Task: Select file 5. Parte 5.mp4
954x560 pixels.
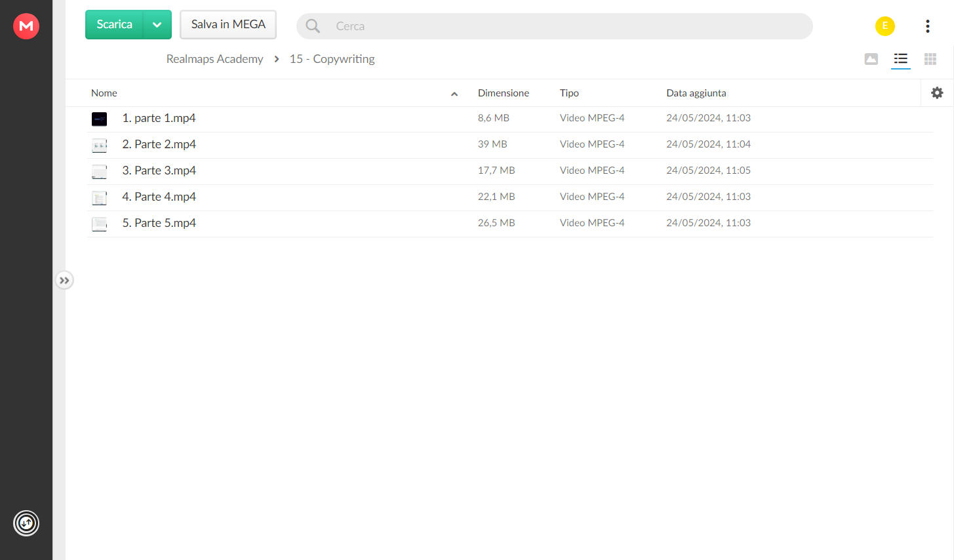Action: [x=159, y=223]
